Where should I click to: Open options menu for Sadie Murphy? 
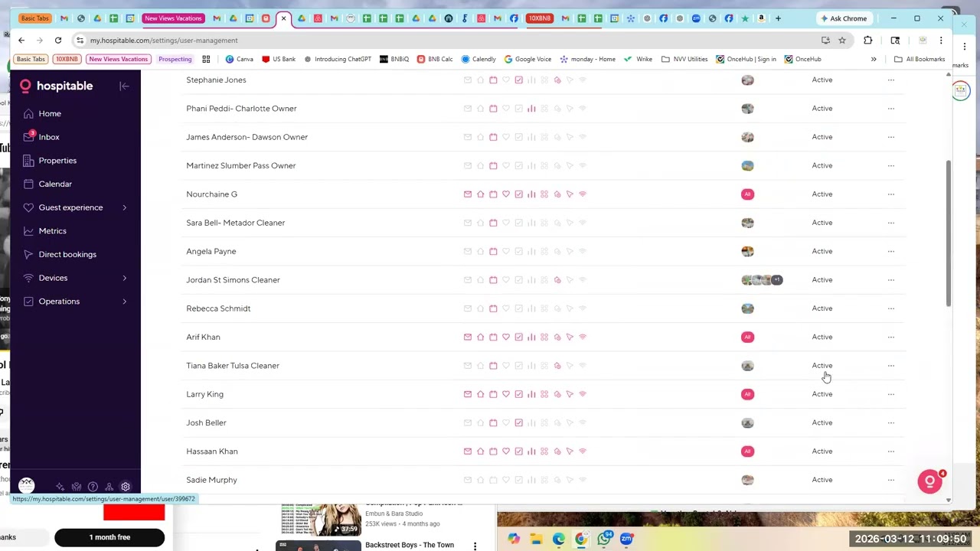[891, 480]
